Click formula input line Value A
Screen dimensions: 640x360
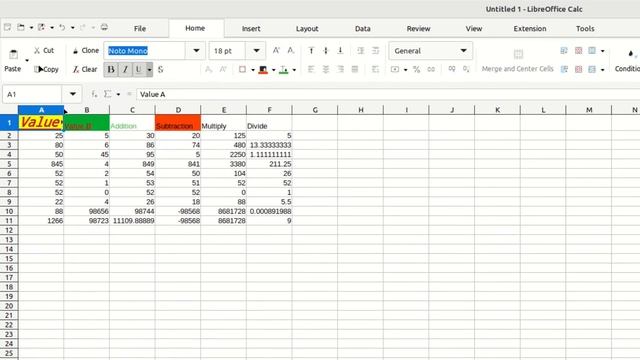[388, 94]
